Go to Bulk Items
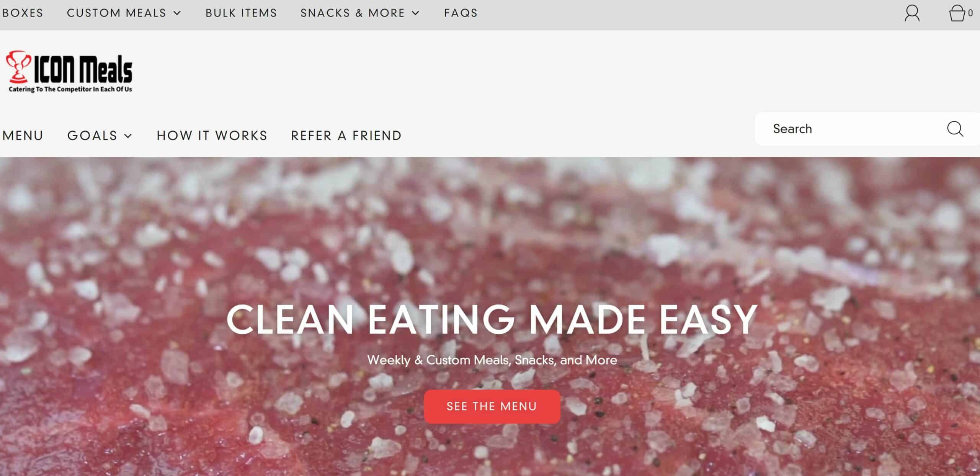980x476 pixels. click(241, 13)
